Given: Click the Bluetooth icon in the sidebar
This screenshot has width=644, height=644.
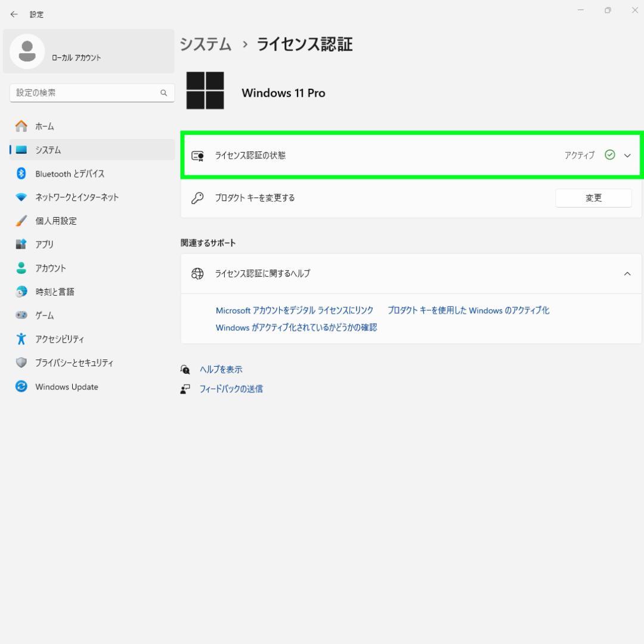Looking at the screenshot, I should [21, 174].
